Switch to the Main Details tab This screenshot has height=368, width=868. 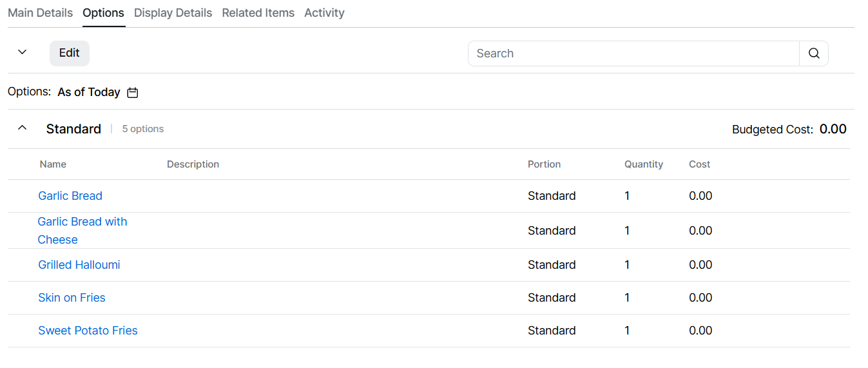coord(40,13)
